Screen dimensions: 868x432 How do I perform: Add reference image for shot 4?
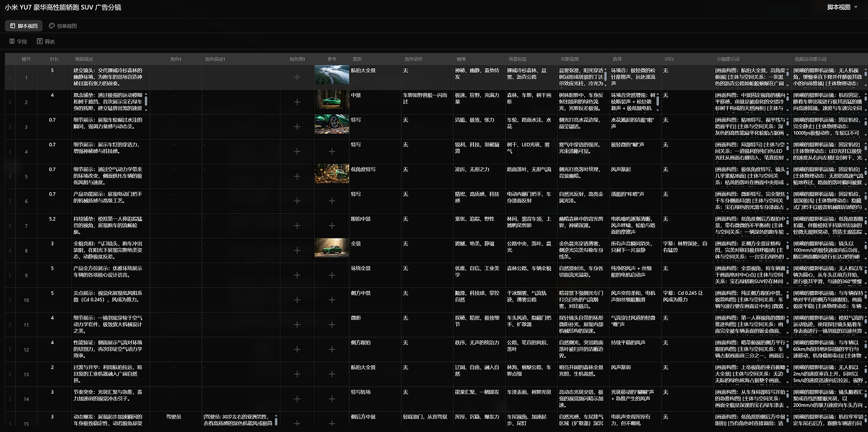[332, 151]
